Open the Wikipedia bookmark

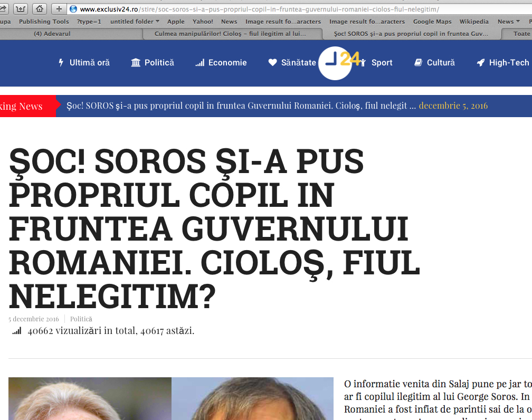[x=474, y=22]
